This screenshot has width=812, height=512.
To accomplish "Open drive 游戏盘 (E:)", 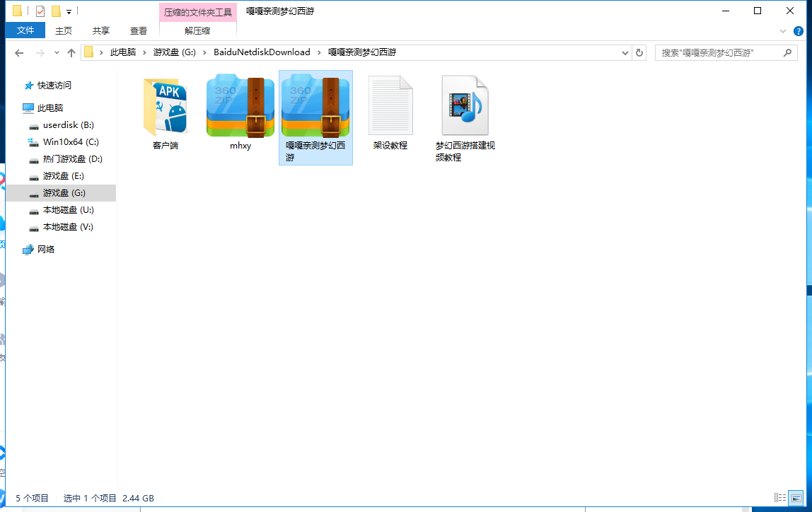I will 63,176.
